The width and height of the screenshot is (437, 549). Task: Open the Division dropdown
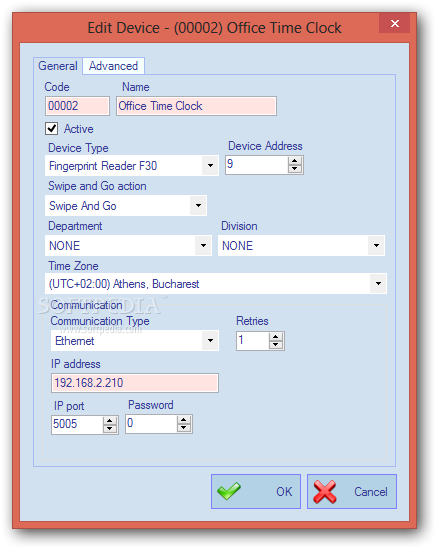(x=376, y=245)
